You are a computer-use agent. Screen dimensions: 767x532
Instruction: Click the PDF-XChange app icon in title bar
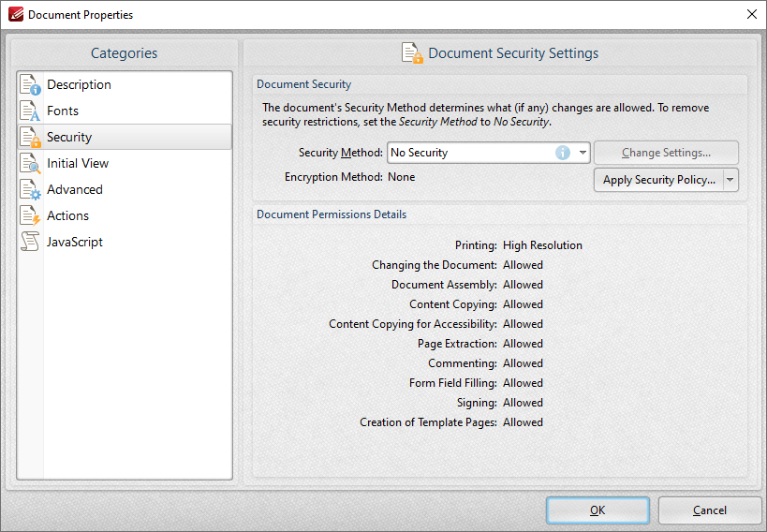[x=16, y=14]
